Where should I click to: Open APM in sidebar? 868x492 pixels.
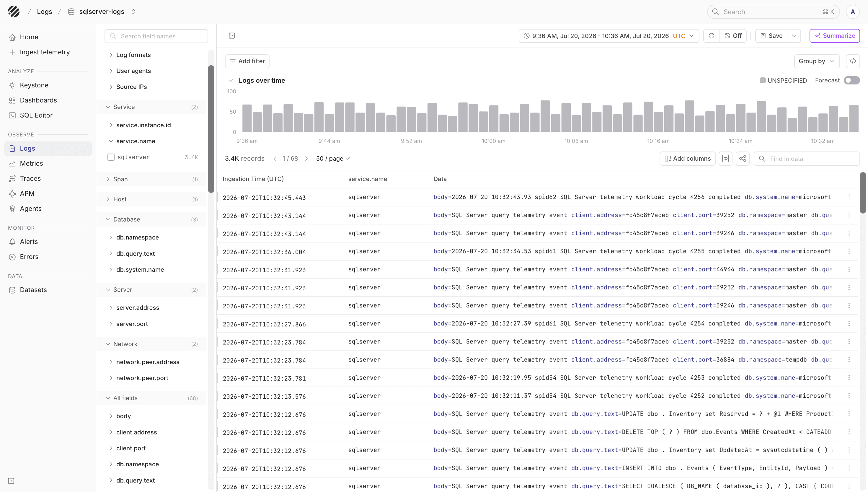click(x=48, y=194)
